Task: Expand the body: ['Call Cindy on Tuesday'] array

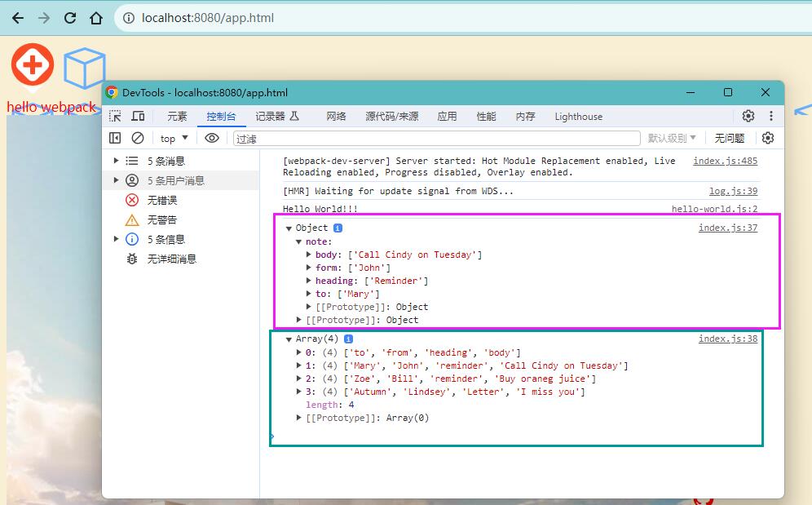Action: click(309, 255)
